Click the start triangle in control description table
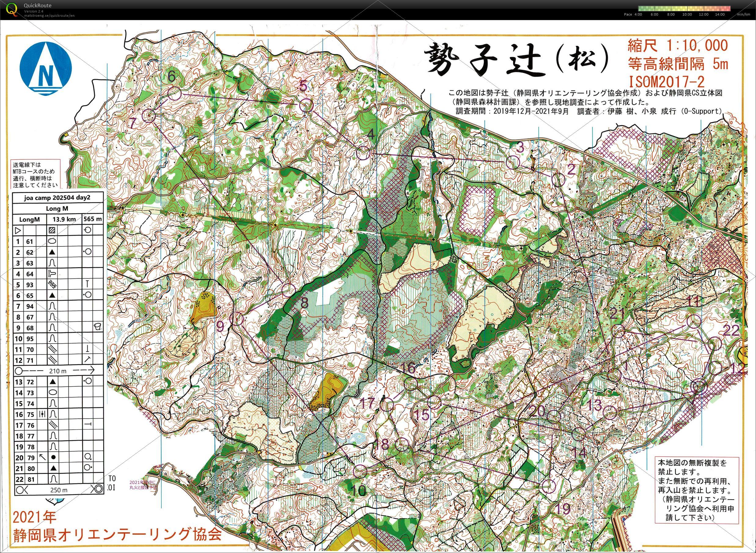Image resolution: width=756 pixels, height=553 pixels. tap(18, 230)
